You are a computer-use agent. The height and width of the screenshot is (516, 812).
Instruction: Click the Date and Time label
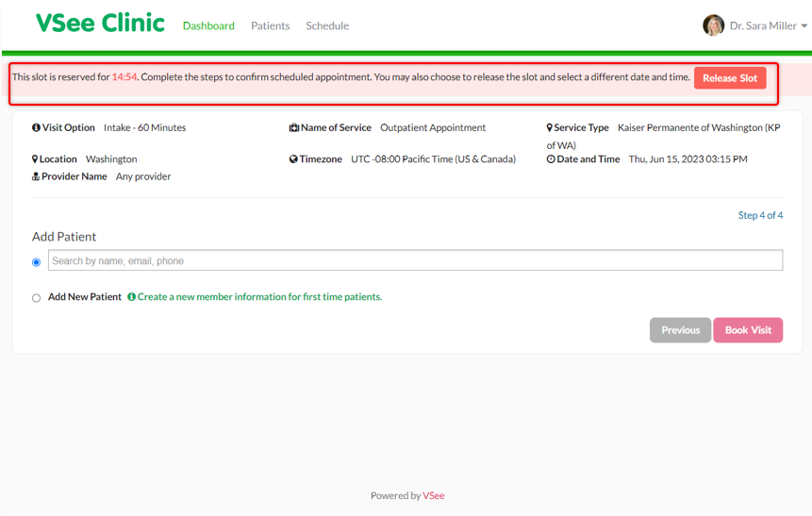coord(588,159)
